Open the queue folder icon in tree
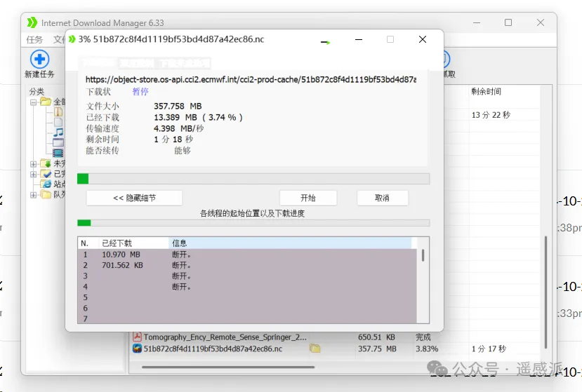This screenshot has width=582, height=392. tap(46, 194)
